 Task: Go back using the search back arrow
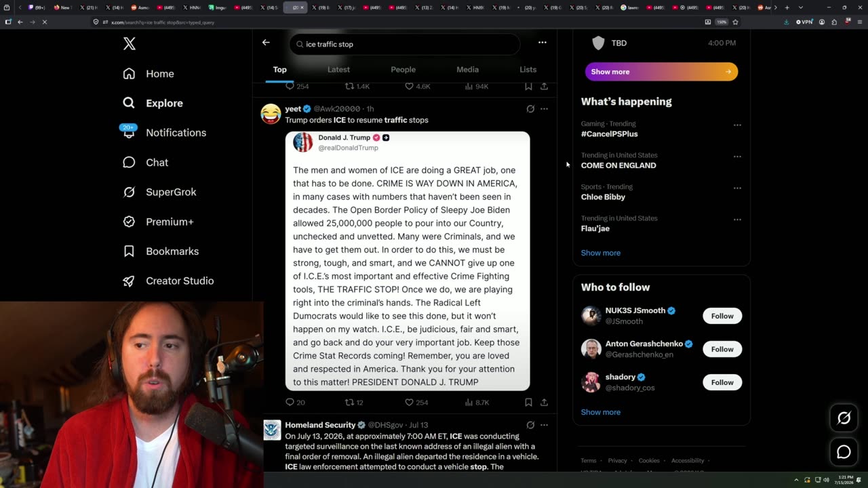point(266,42)
